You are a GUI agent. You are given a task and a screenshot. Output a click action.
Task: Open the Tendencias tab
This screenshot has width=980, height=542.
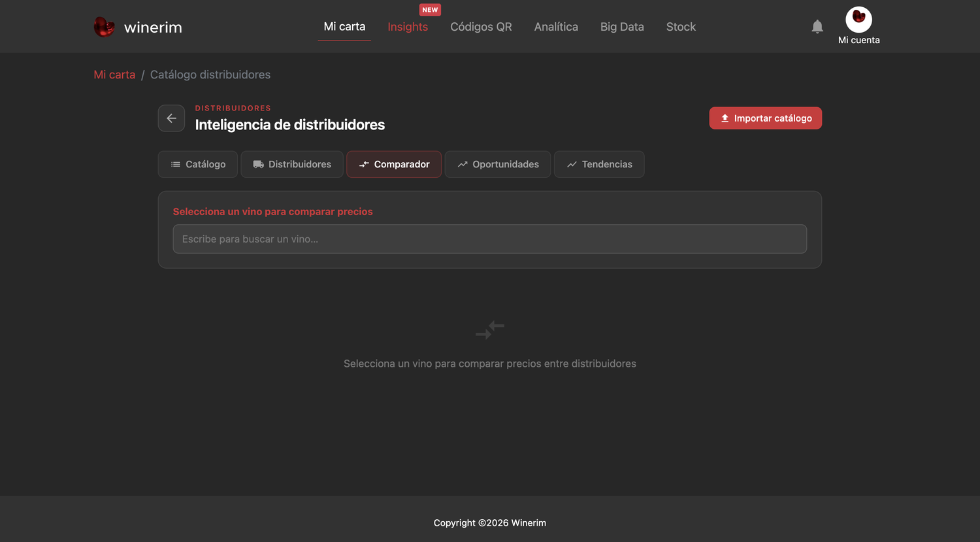pyautogui.click(x=599, y=164)
